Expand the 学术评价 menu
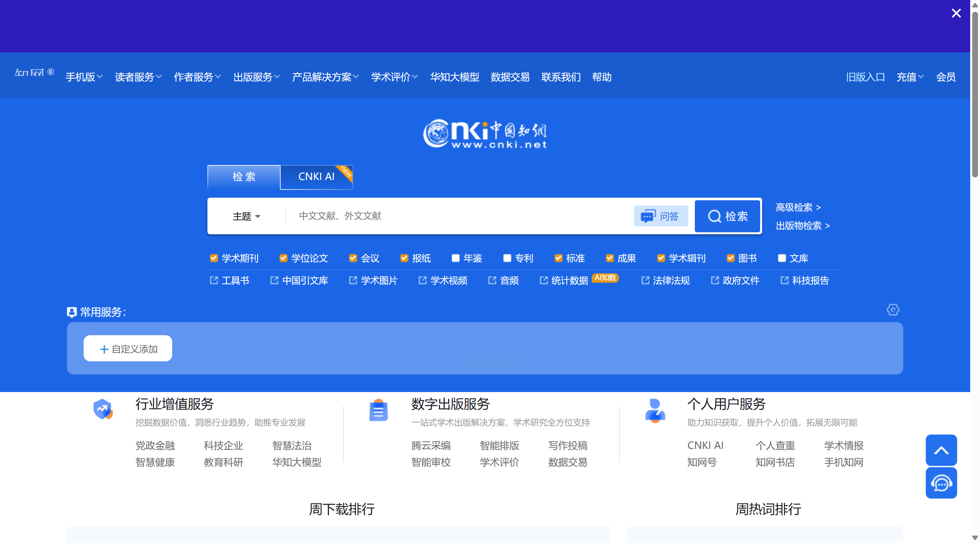Viewport: 980px width, 543px height. [395, 77]
